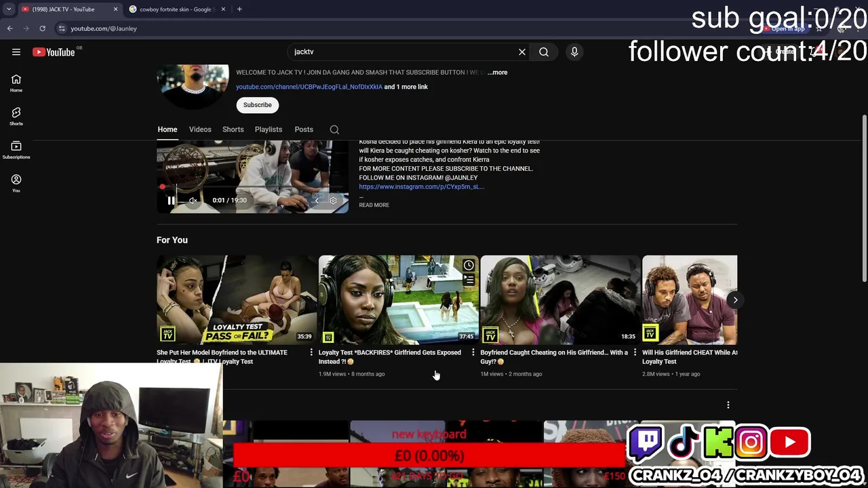
Task: Open Home in the left sidebar
Action: pyautogui.click(x=16, y=83)
